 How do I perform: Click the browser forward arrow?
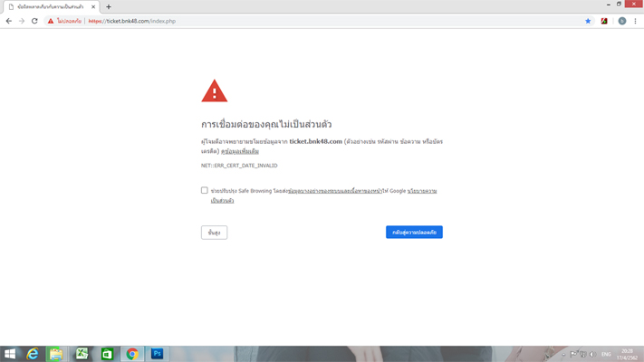(x=22, y=21)
